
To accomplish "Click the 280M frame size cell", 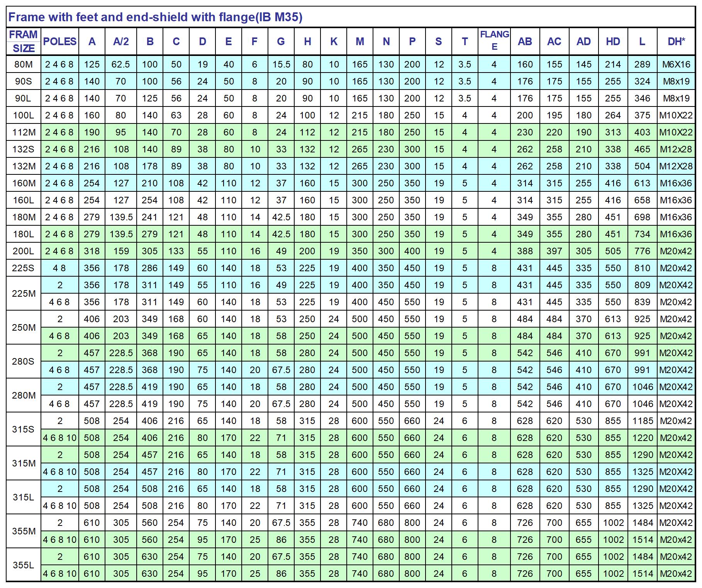I will tap(24, 395).
